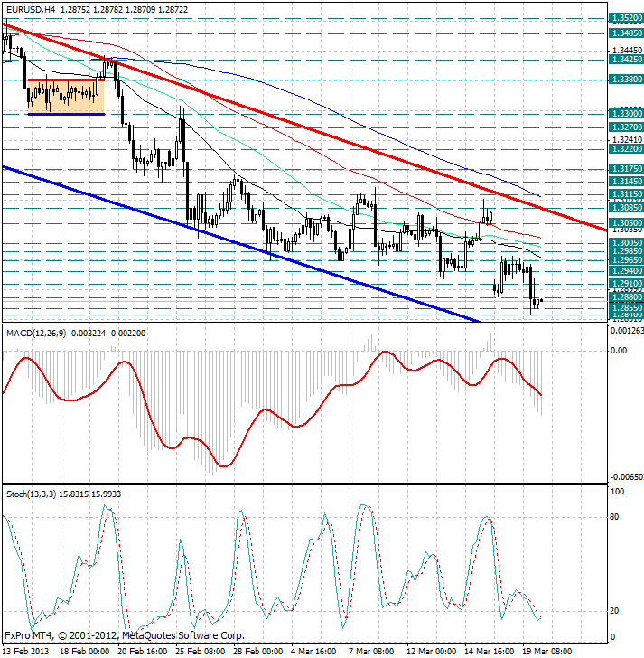Select the 1.31750 price level label
This screenshot has height=658, width=644.
(x=626, y=168)
